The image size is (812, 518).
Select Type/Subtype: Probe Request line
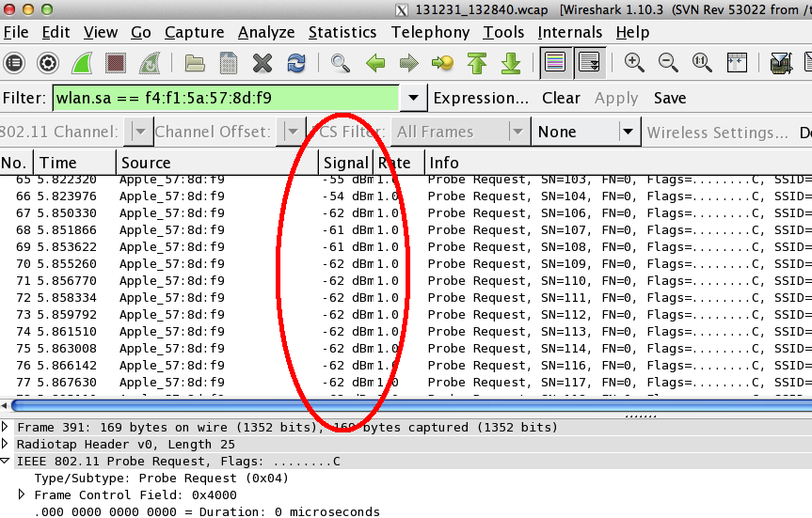[161, 479]
